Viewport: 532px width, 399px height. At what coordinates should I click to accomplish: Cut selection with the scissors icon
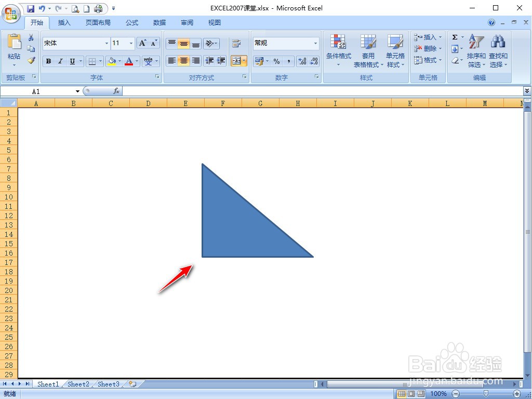(x=31, y=37)
